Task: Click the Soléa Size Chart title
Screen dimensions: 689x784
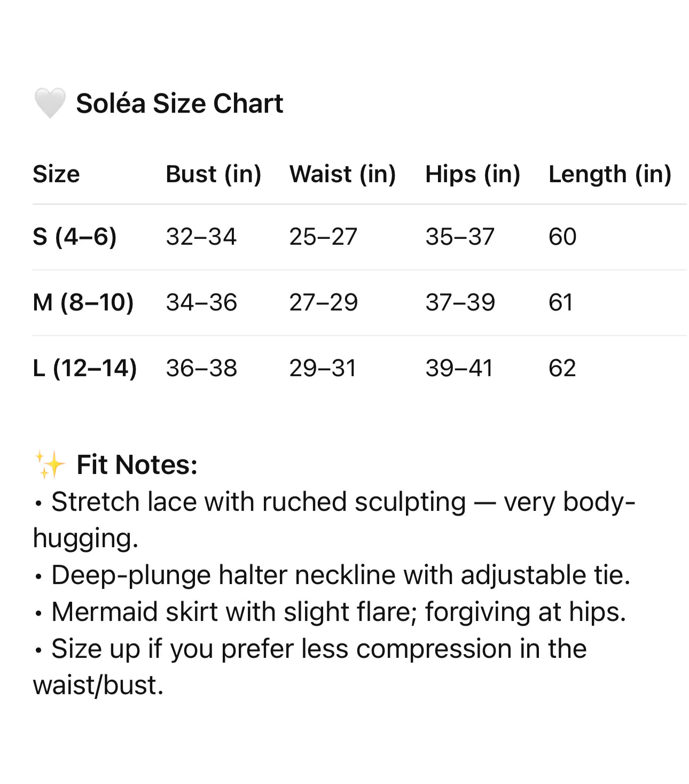Action: (179, 103)
